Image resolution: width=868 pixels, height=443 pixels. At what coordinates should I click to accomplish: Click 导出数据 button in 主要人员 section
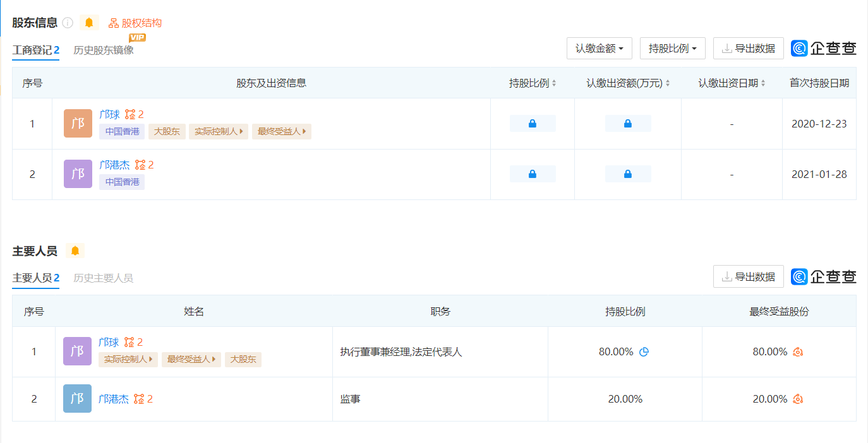tap(748, 276)
